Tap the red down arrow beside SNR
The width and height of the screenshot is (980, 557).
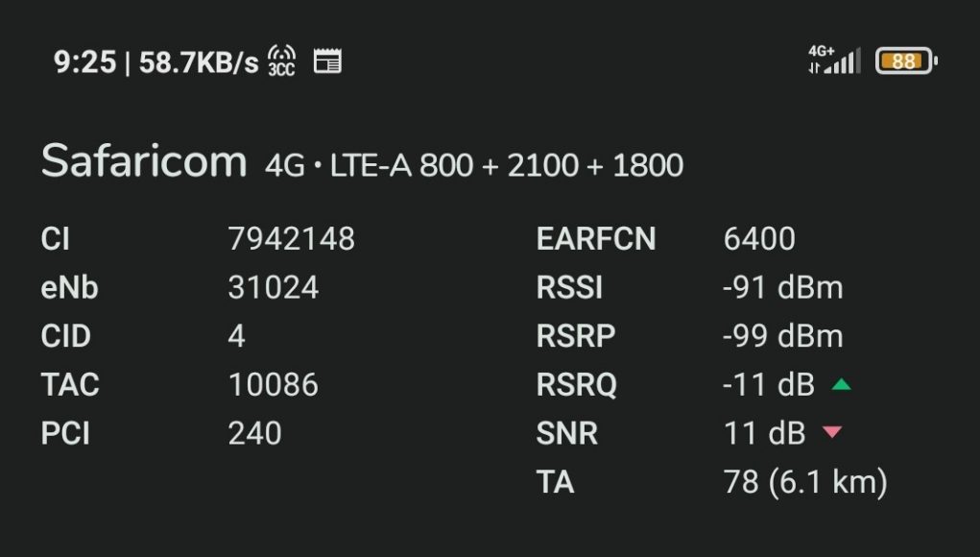(x=832, y=431)
